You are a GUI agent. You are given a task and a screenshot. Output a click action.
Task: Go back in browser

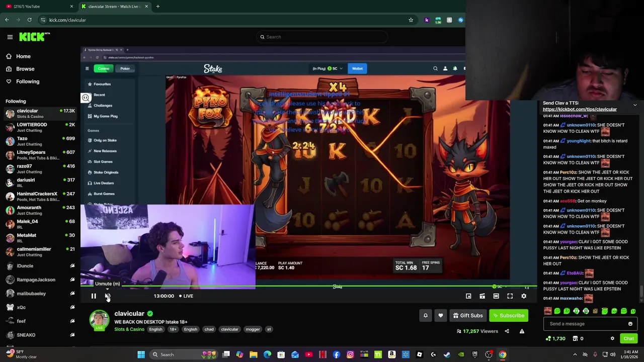coord(7,20)
